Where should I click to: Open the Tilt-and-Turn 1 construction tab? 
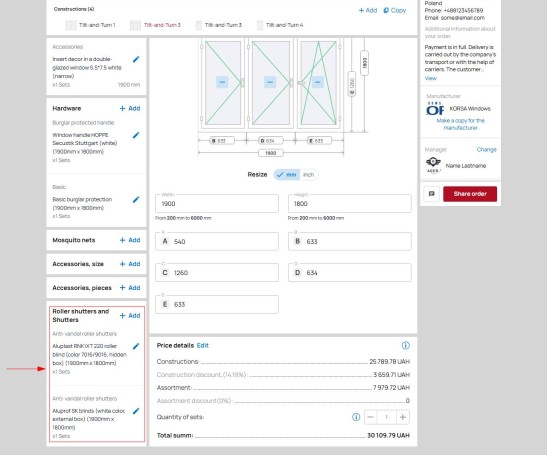click(x=90, y=25)
